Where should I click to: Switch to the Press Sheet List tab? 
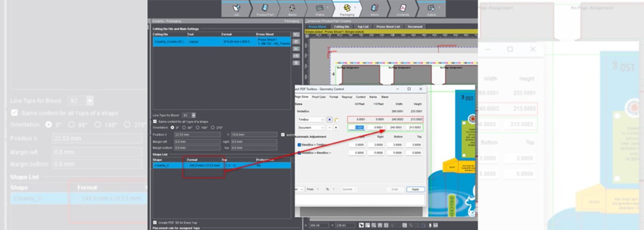click(x=389, y=27)
